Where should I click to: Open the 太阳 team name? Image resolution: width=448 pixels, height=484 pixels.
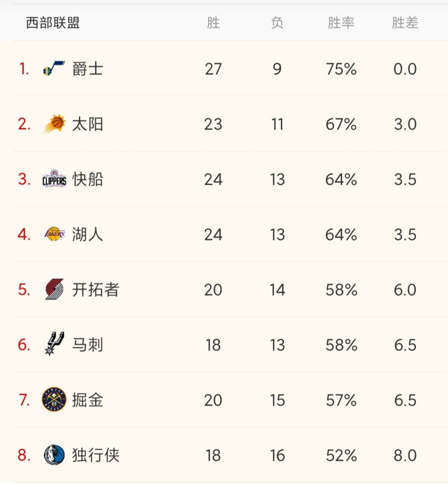[x=88, y=124]
